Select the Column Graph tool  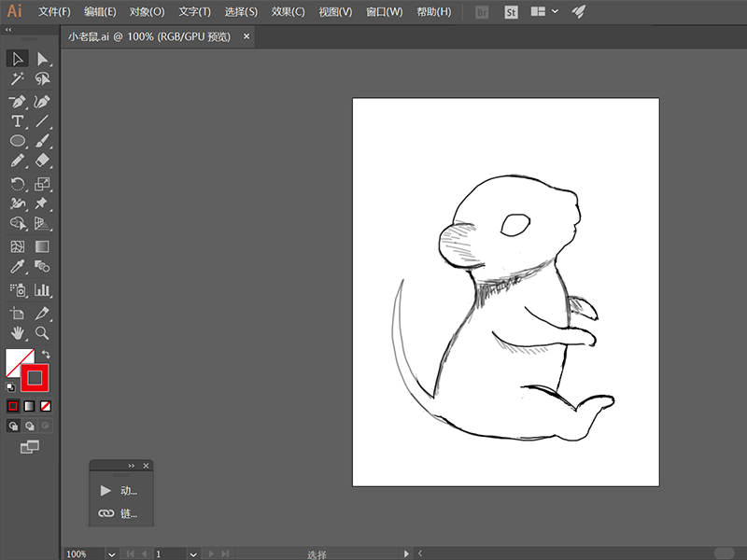click(x=42, y=289)
